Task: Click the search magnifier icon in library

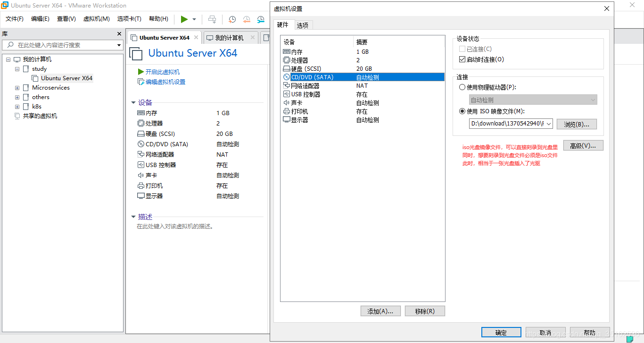Action: click(x=10, y=45)
